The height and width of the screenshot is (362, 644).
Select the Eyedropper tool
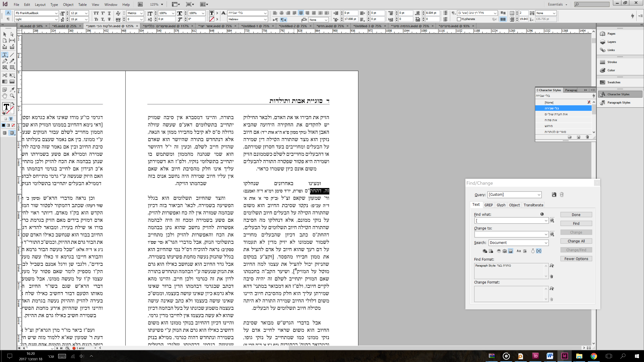12,90
